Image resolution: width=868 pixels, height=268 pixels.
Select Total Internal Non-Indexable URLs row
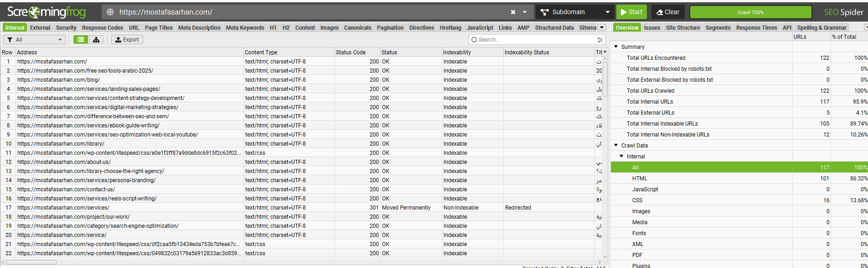739,135
